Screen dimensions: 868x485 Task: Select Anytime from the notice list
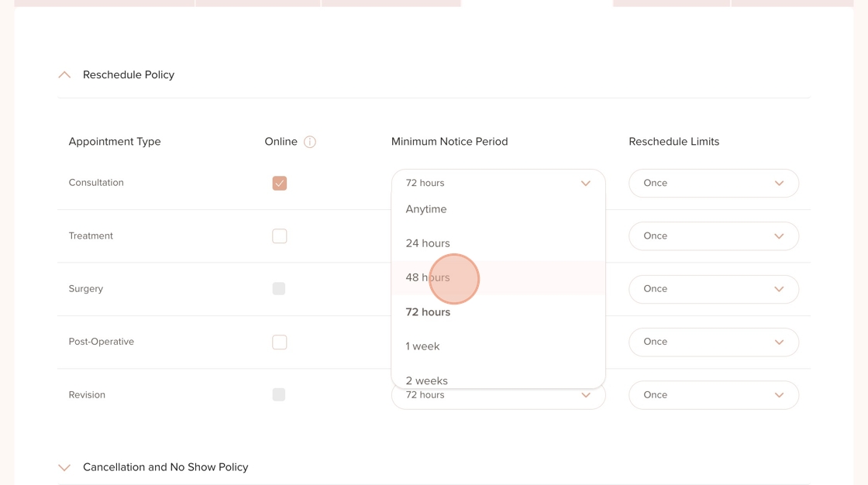point(426,209)
